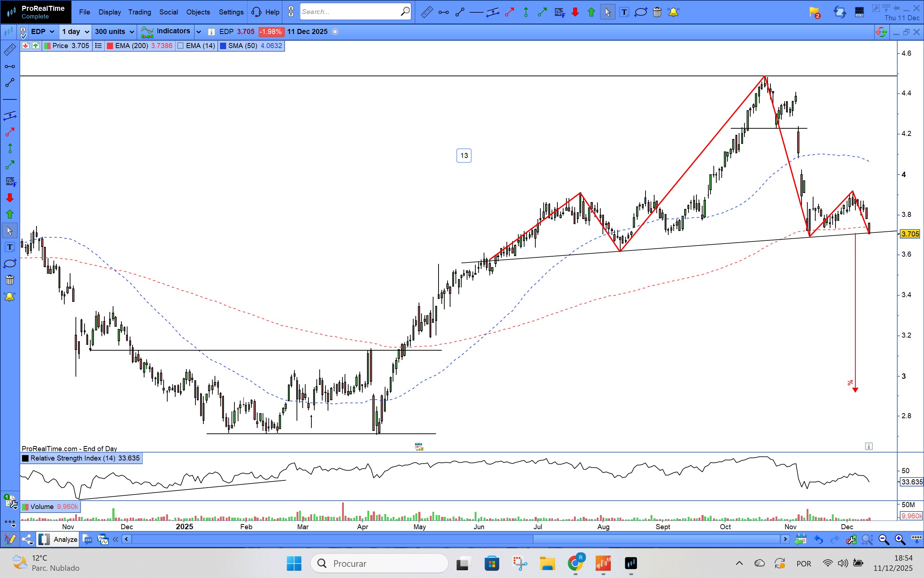Click the zoom in magnifier at bottom right
924x578 pixels.
(900, 539)
